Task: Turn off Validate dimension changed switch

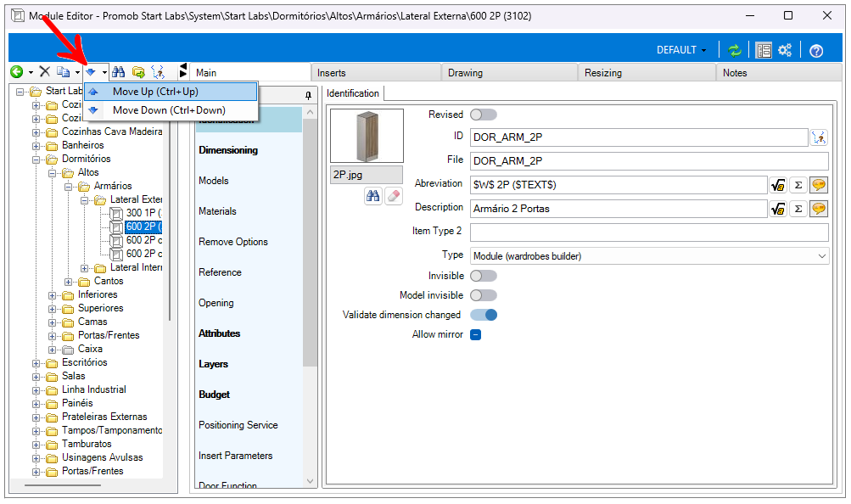Action: [483, 315]
